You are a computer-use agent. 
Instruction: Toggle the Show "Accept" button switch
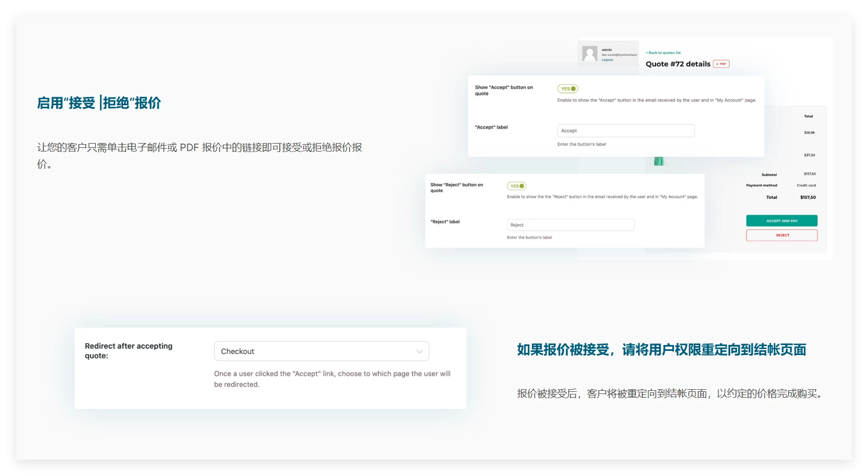click(x=568, y=89)
